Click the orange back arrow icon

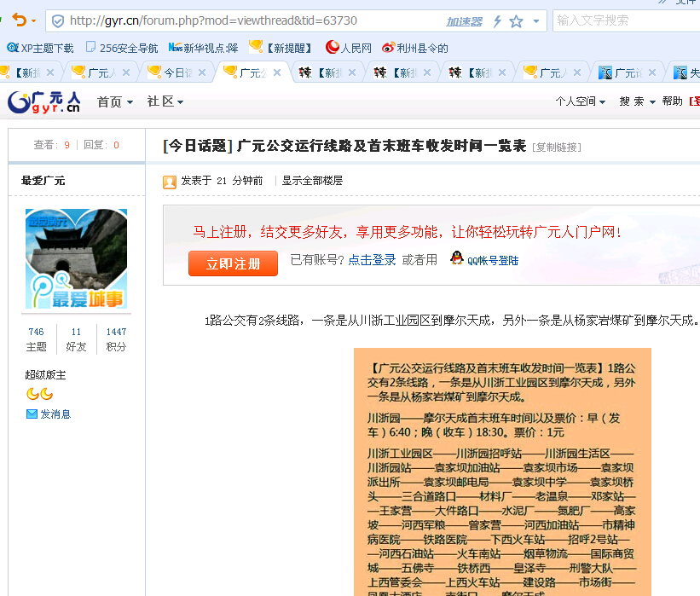click(x=19, y=20)
